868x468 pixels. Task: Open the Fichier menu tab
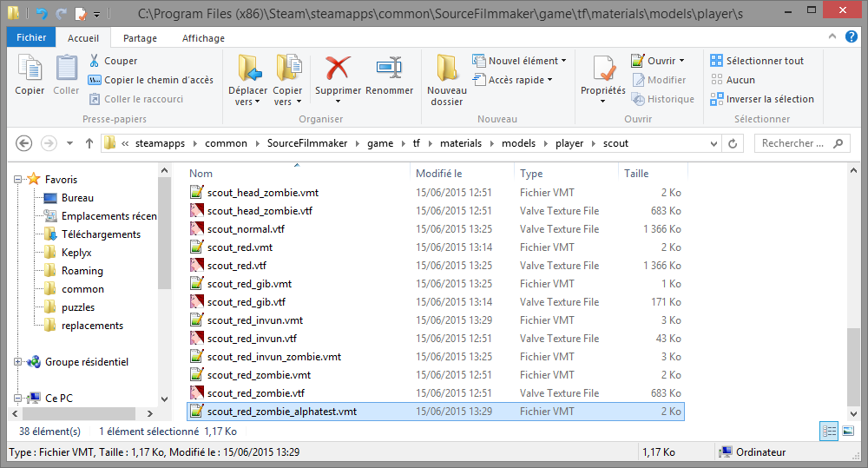(x=31, y=37)
